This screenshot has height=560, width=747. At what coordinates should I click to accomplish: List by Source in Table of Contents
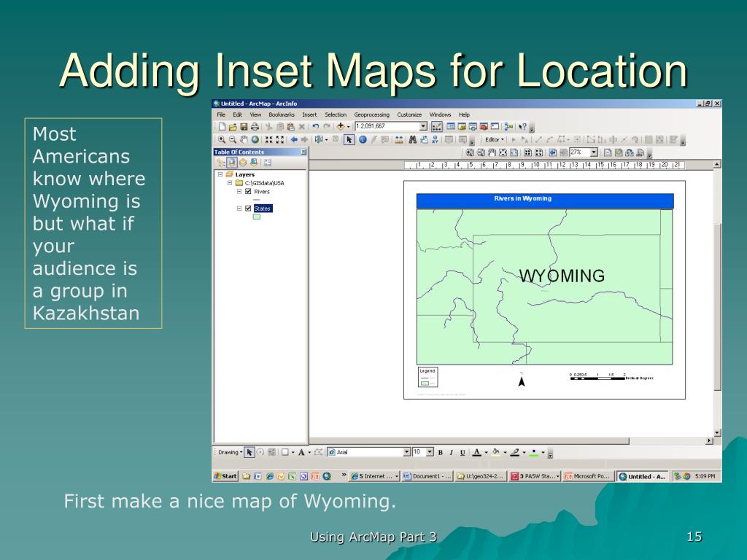pos(231,163)
